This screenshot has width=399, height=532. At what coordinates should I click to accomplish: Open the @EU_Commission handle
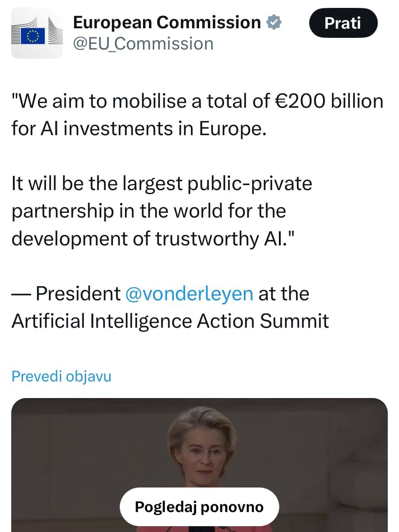tap(143, 44)
